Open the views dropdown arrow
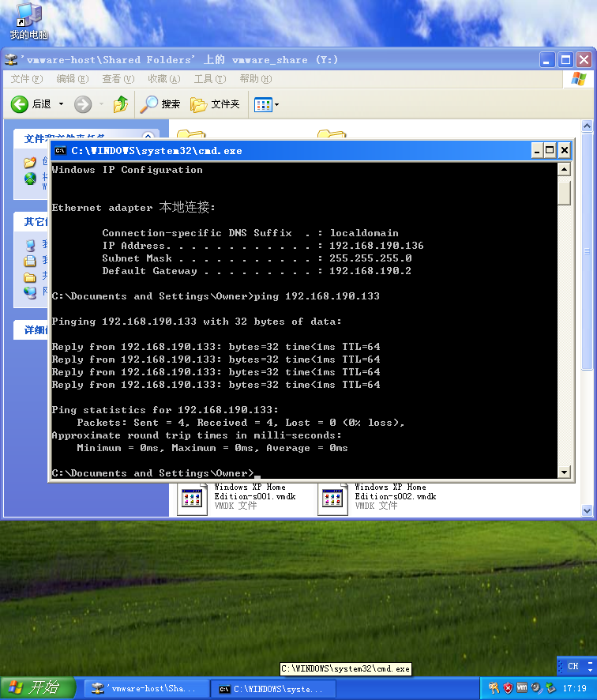The image size is (597, 700). (x=276, y=105)
